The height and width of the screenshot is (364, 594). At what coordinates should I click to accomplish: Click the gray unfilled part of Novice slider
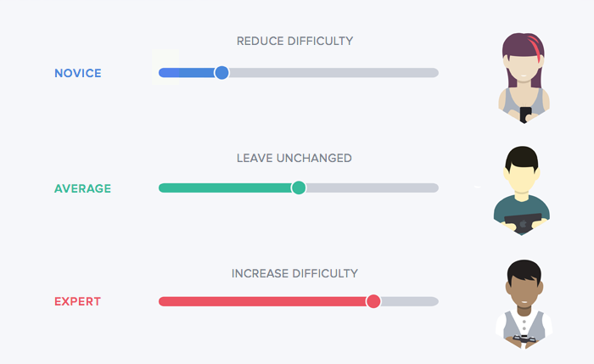click(333, 73)
